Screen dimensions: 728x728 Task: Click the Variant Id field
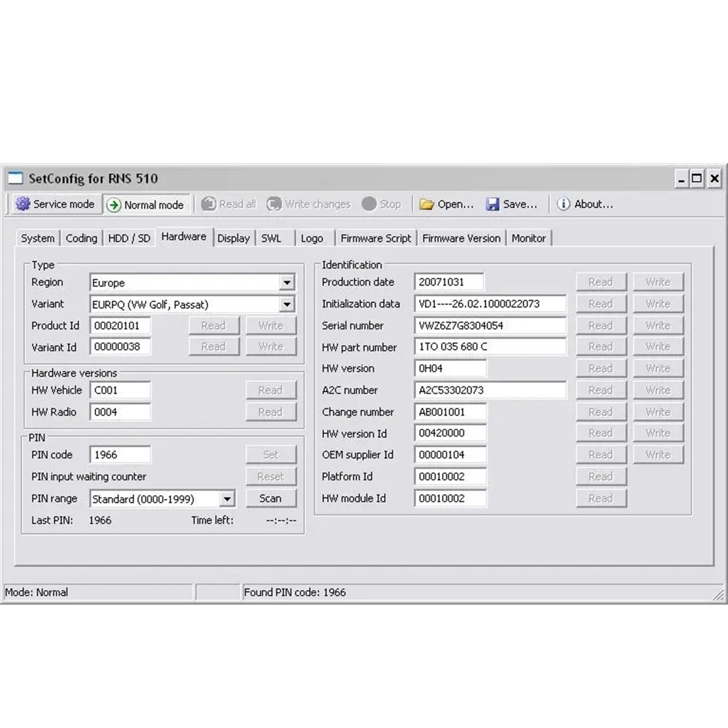[120, 347]
